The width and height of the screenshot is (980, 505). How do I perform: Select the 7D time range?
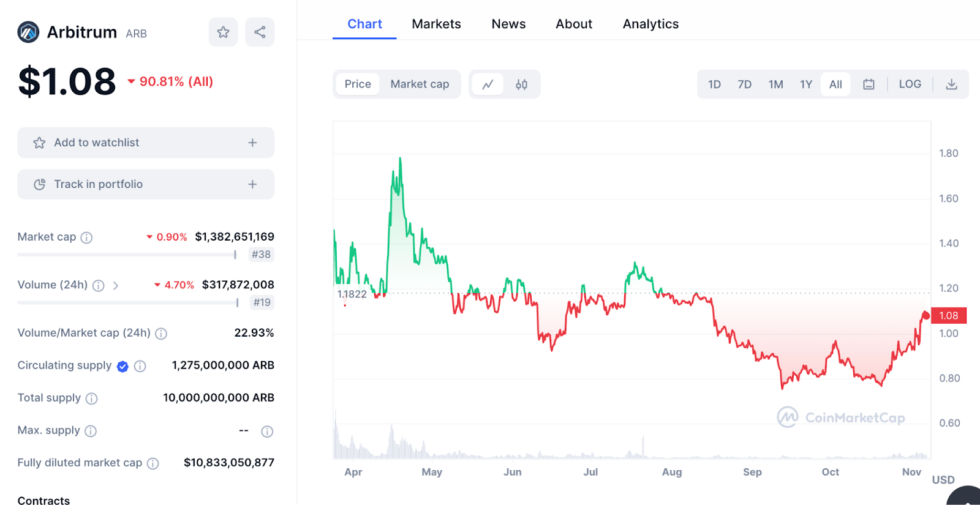[744, 84]
